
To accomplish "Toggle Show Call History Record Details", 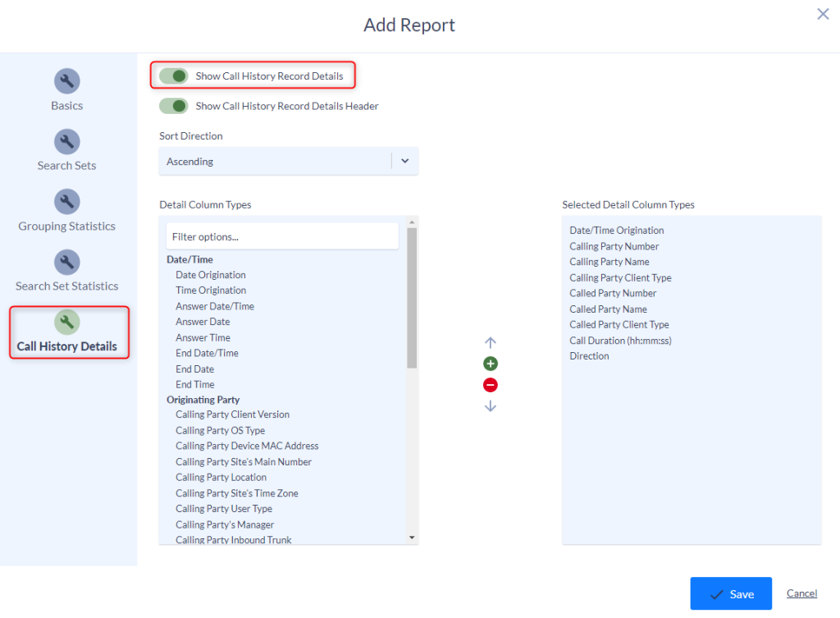I will pyautogui.click(x=174, y=76).
